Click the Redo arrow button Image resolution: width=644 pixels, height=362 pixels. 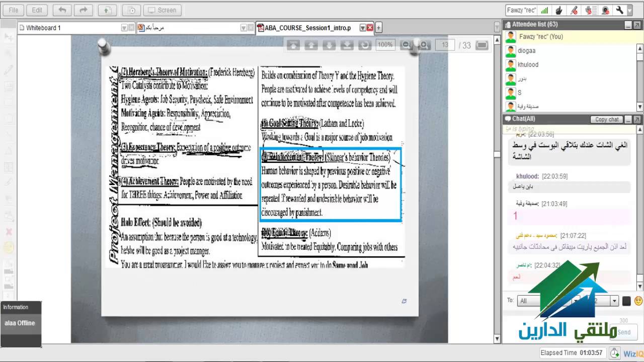click(x=84, y=10)
